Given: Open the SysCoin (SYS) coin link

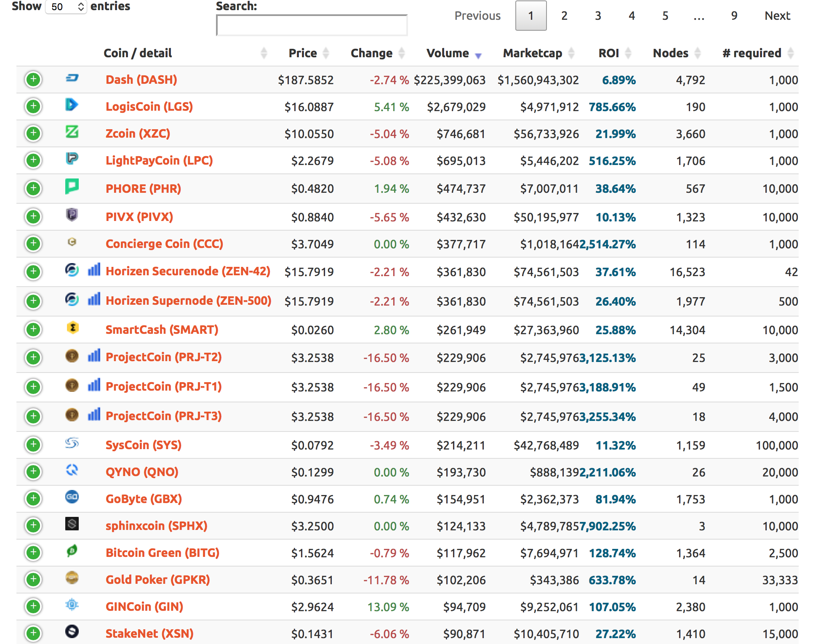Looking at the screenshot, I should (x=144, y=445).
